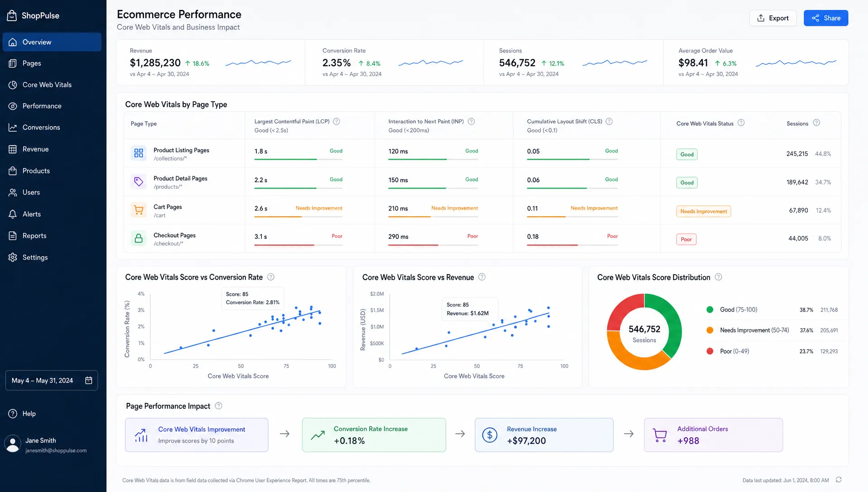Click the Poor status badge for Checkout

(686, 239)
